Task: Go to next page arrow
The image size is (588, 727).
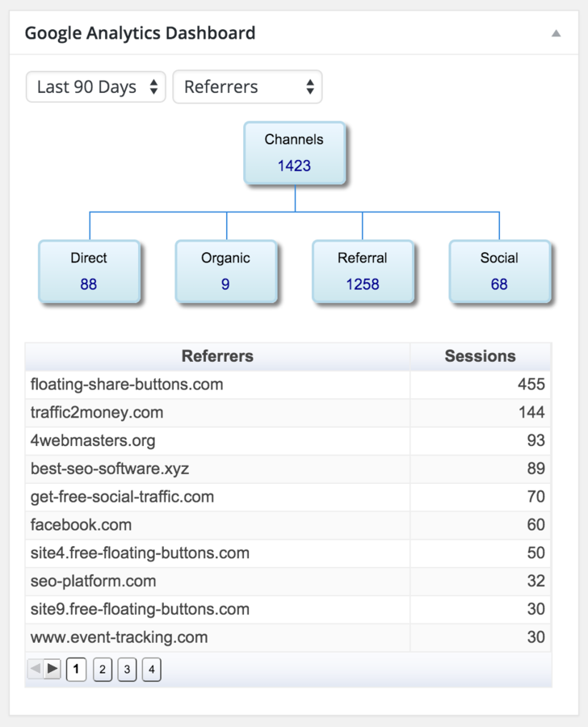Action: click(x=52, y=669)
